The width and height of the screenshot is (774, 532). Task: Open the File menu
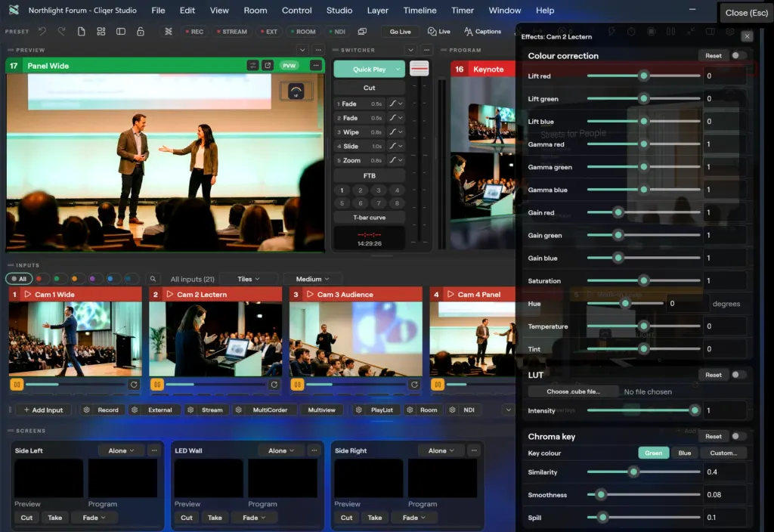(158, 11)
